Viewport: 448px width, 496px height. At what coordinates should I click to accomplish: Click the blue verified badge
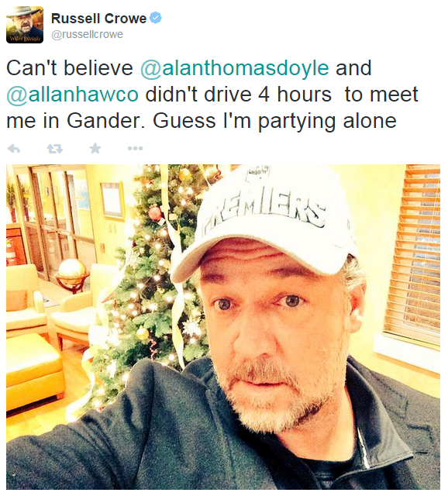pyautogui.click(x=155, y=18)
